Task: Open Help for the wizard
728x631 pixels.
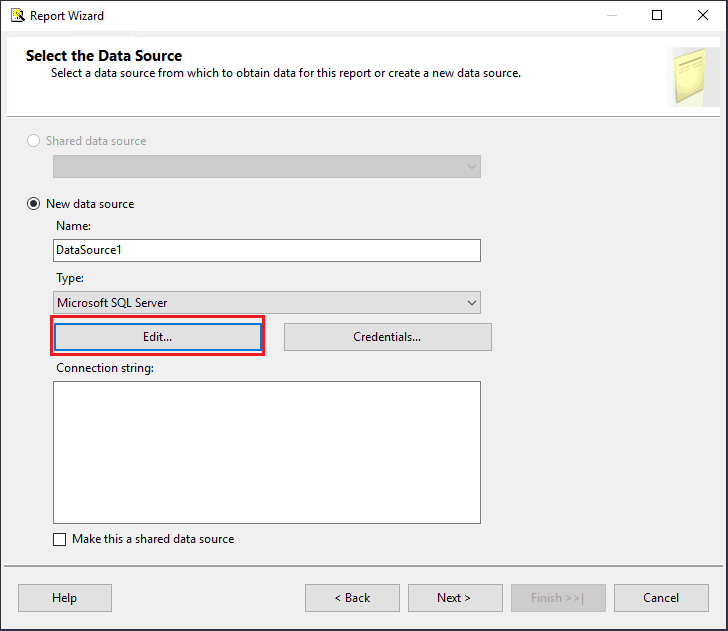Action: click(65, 598)
